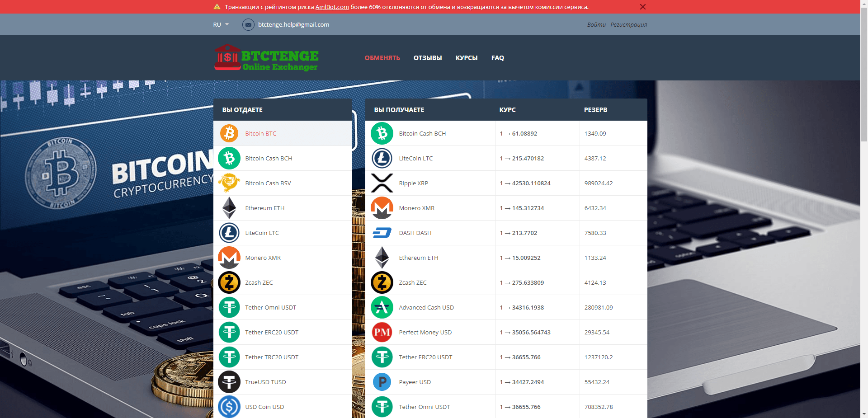Select the Zcash ZEC icon in the left column
Viewport: 868px width, 418px height.
pos(229,282)
